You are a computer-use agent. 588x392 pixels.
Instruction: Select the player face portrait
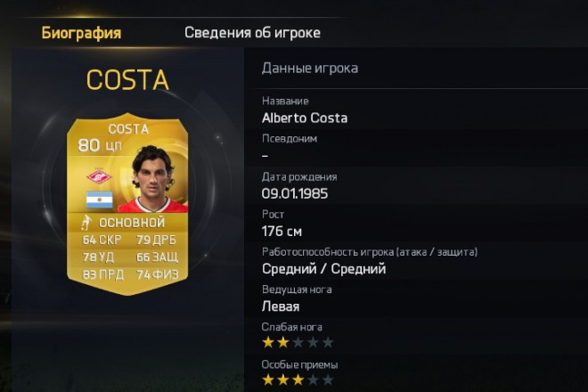point(153,178)
